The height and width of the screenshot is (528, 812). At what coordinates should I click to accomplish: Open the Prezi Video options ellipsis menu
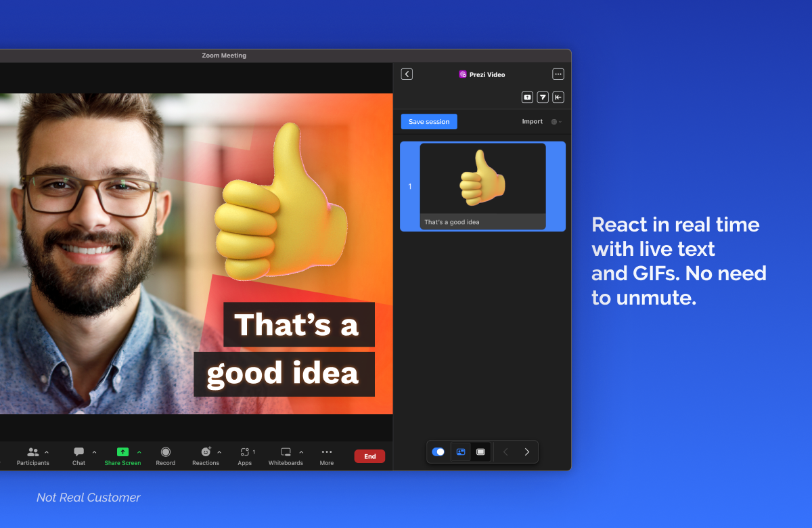click(x=558, y=74)
